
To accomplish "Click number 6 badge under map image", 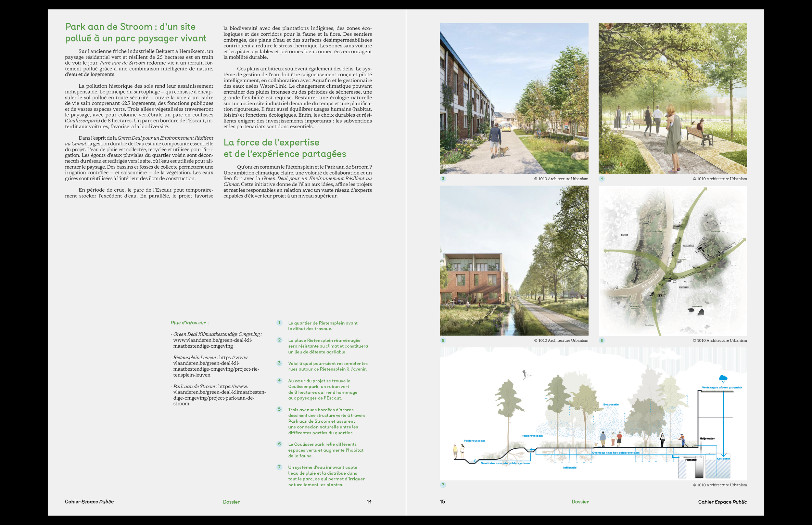I will (602, 340).
